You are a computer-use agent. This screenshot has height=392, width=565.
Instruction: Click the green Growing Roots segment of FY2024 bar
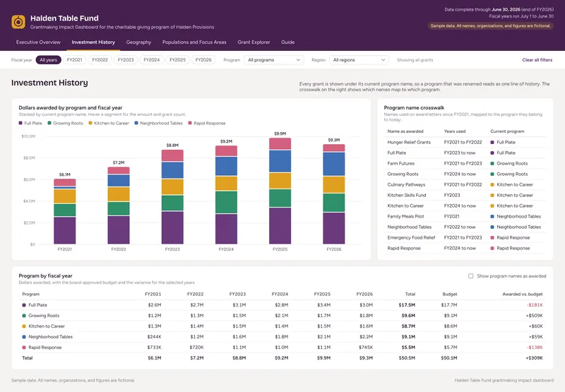click(226, 202)
